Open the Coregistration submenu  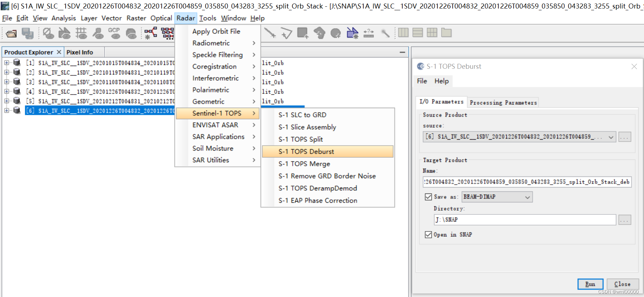point(218,66)
